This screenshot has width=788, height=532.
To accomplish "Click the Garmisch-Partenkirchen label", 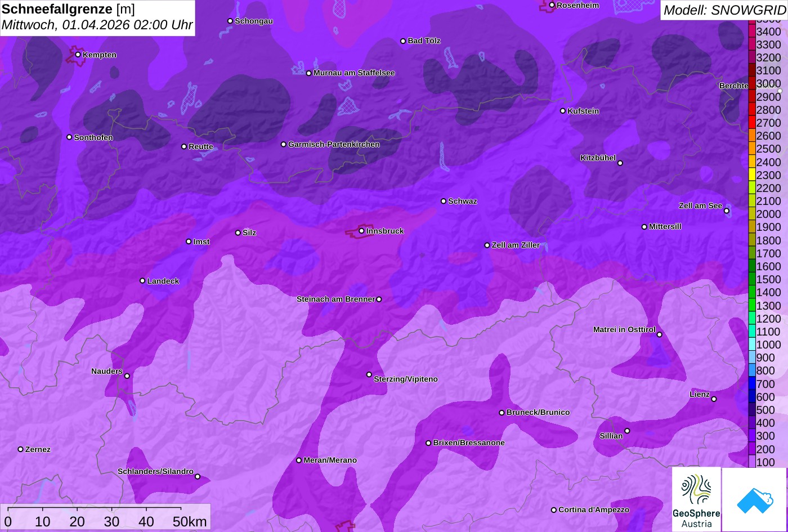I will (x=334, y=144).
